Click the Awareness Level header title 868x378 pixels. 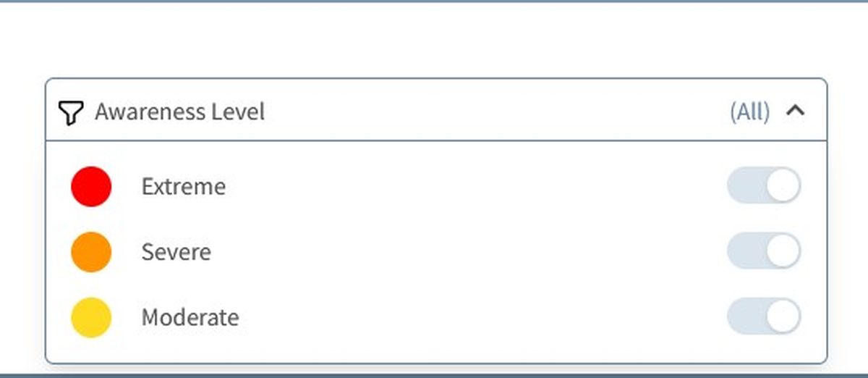tap(179, 112)
